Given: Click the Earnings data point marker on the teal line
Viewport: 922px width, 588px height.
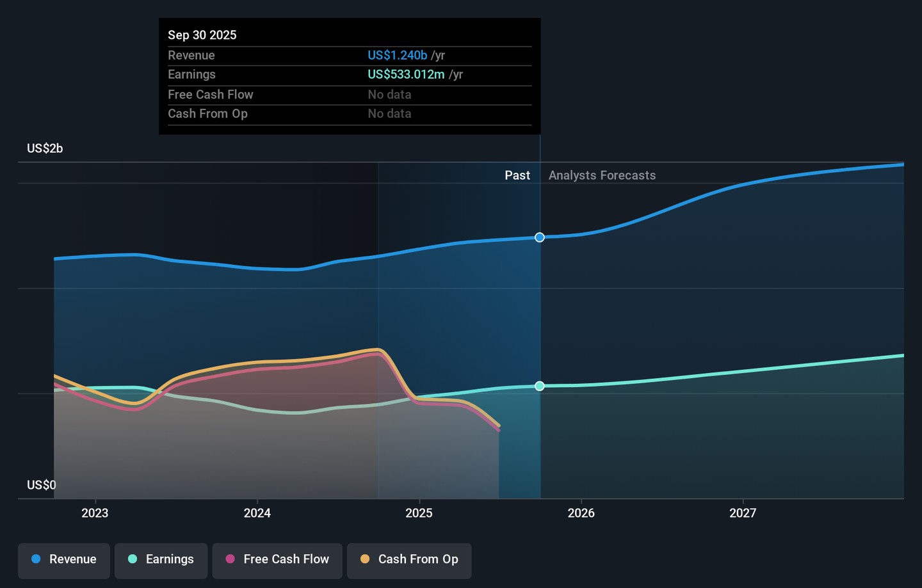Looking at the screenshot, I should click(540, 386).
